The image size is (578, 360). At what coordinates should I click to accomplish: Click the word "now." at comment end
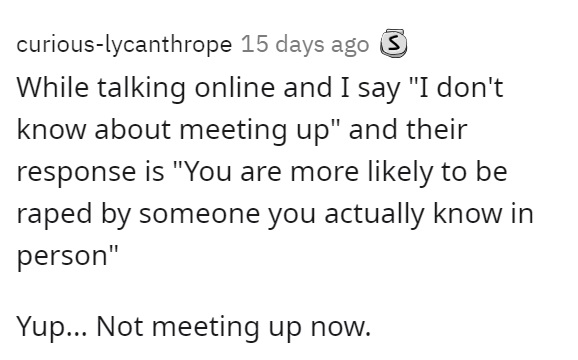pyautogui.click(x=341, y=327)
